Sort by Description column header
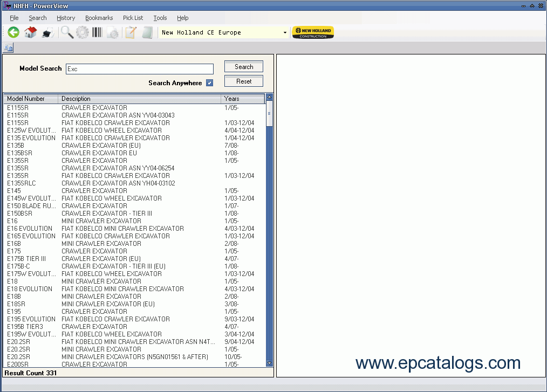Image resolution: width=547 pixels, height=392 pixels. pos(139,99)
